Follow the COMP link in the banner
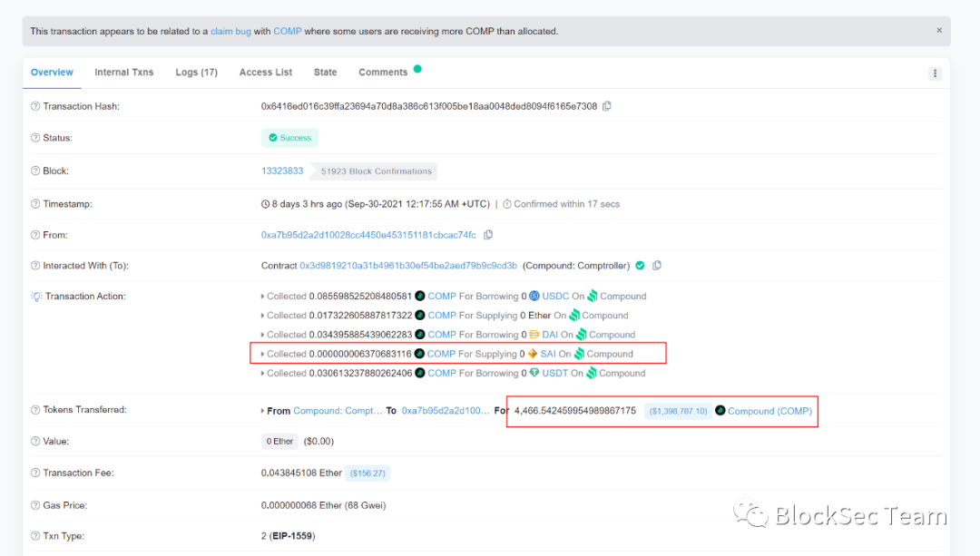The width and height of the screenshot is (980, 556). point(288,31)
